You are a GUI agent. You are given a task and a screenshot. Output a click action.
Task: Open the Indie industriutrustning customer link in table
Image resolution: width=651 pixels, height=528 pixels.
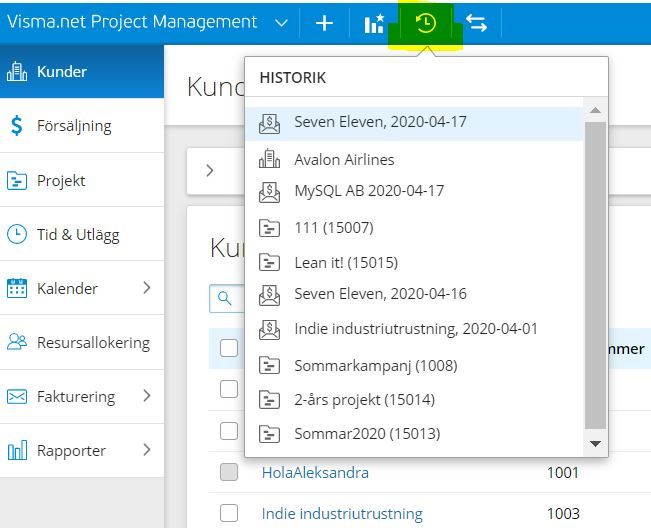coord(342,514)
